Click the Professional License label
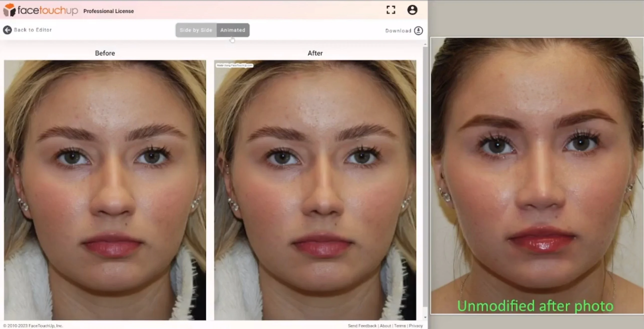This screenshot has width=644, height=329. [108, 11]
